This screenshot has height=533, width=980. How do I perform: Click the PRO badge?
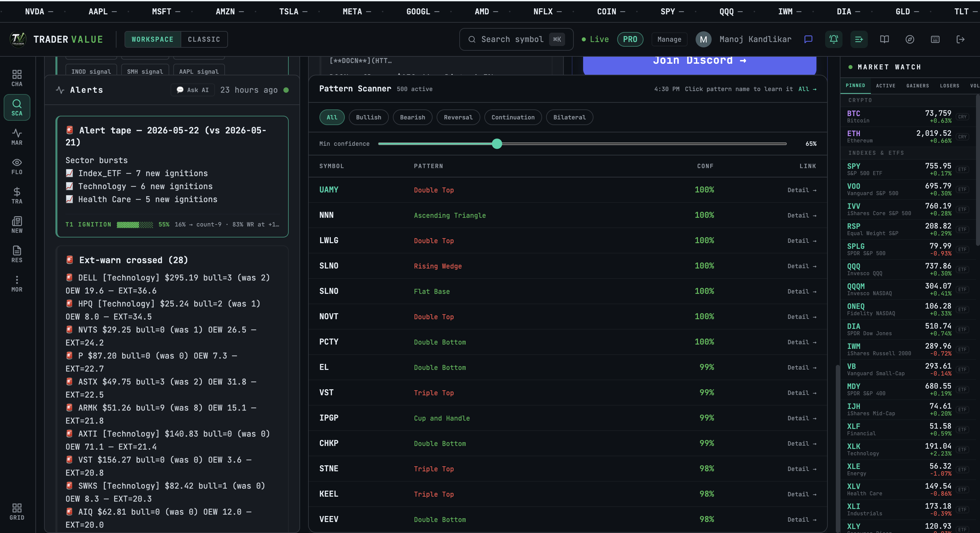point(630,39)
